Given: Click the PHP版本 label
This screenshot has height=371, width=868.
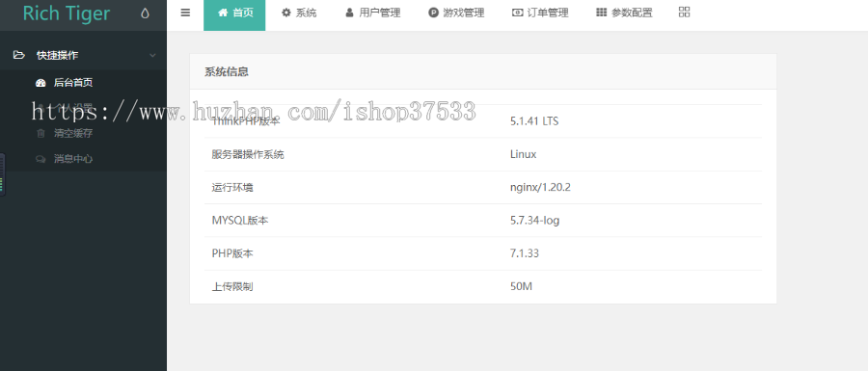Looking at the screenshot, I should [232, 253].
